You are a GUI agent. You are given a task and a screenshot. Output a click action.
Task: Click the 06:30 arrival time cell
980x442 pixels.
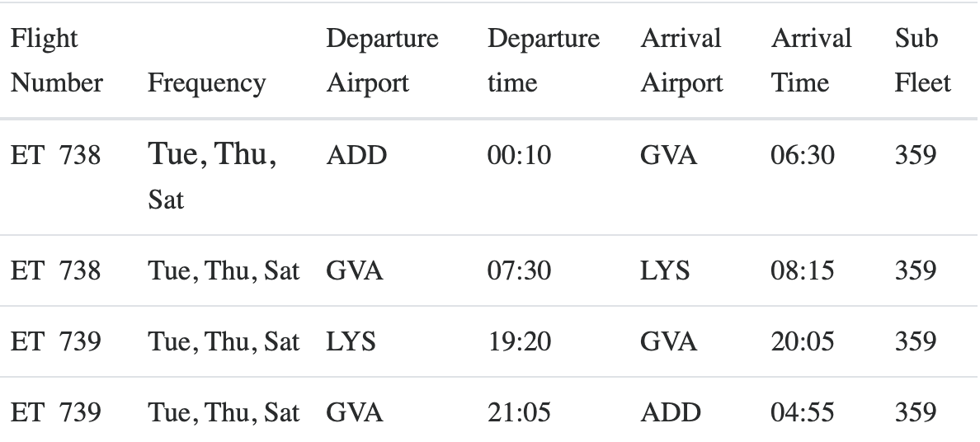coord(803,155)
